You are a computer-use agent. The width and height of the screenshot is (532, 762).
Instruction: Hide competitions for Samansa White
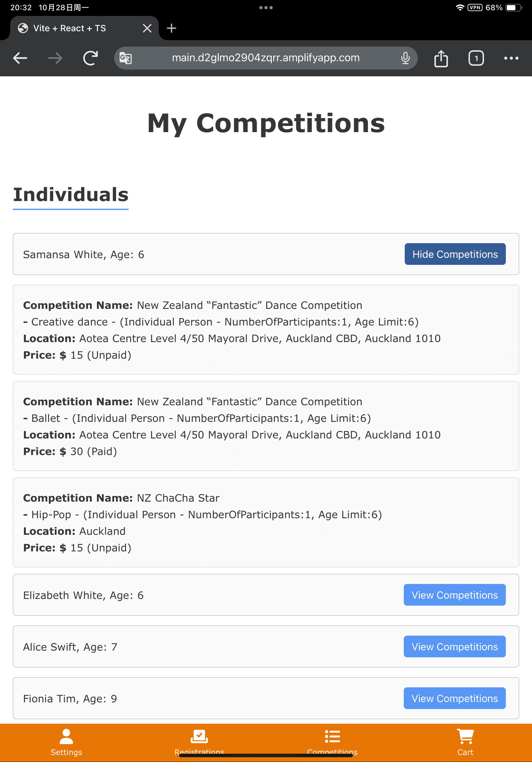coord(455,254)
